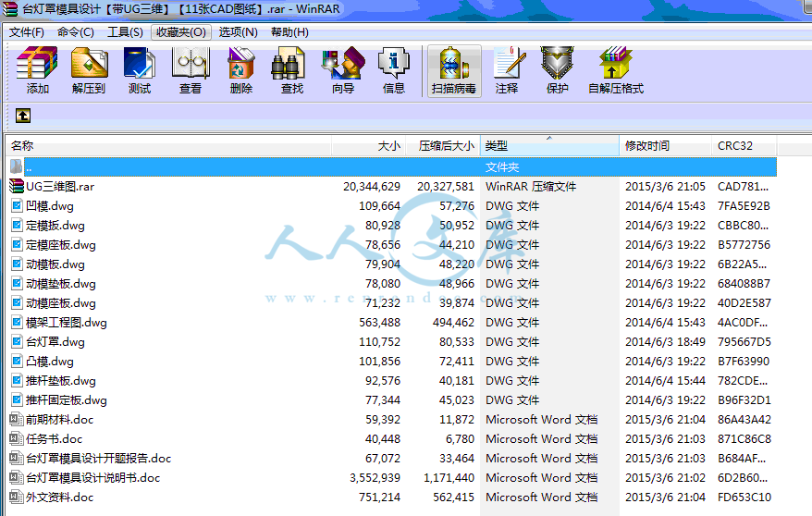The height and width of the screenshot is (516, 812).
Task: Click the CRC32 value B96F32D1
Action: (744, 400)
